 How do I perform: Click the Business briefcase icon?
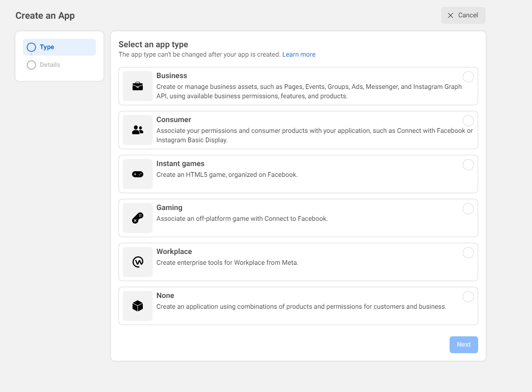[137, 86]
